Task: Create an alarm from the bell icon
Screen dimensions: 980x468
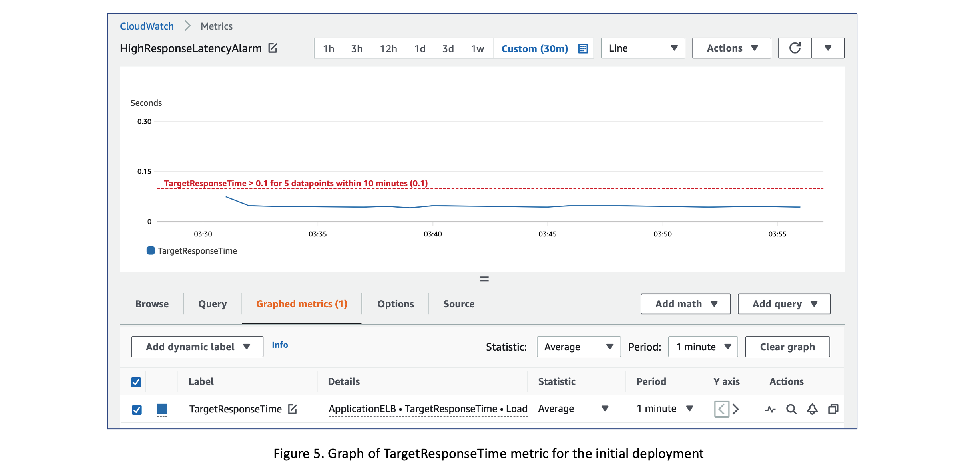Action: point(812,409)
